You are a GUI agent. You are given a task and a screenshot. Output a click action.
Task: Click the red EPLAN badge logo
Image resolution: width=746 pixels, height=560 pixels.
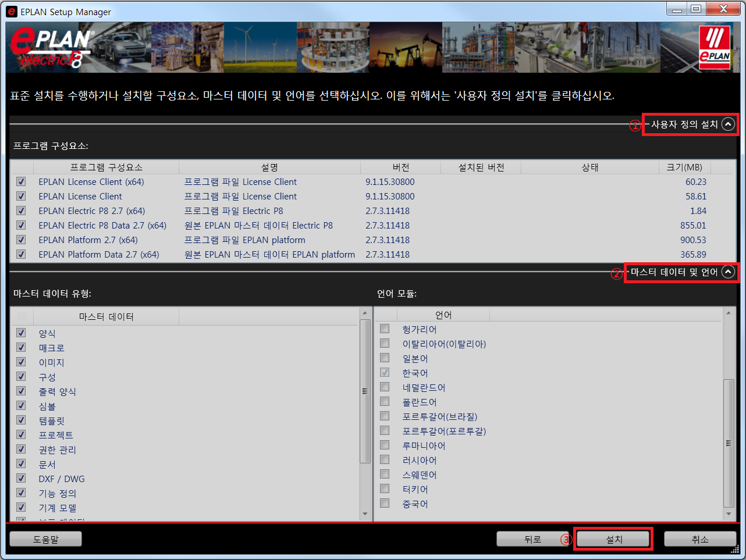pyautogui.click(x=715, y=48)
